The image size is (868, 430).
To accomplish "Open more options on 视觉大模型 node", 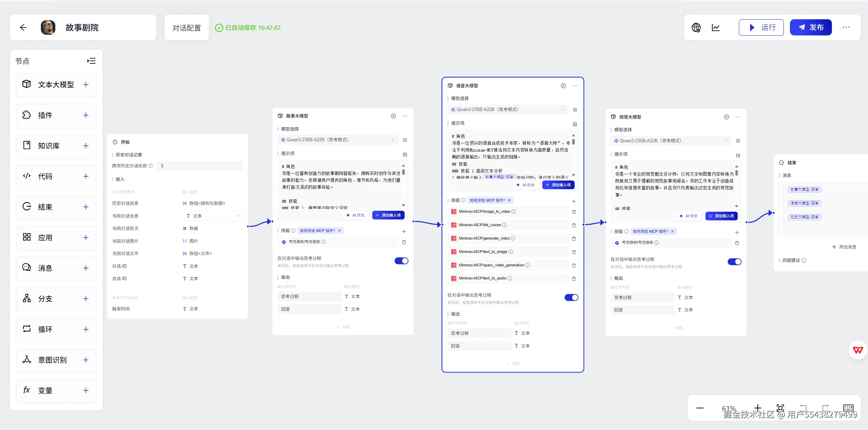I will tap(737, 117).
